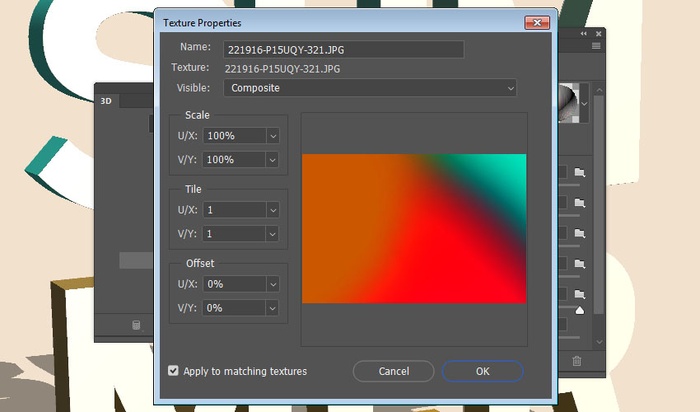This screenshot has height=412, width=700.
Task: Click the Texture Properties title bar text
Action: click(202, 23)
